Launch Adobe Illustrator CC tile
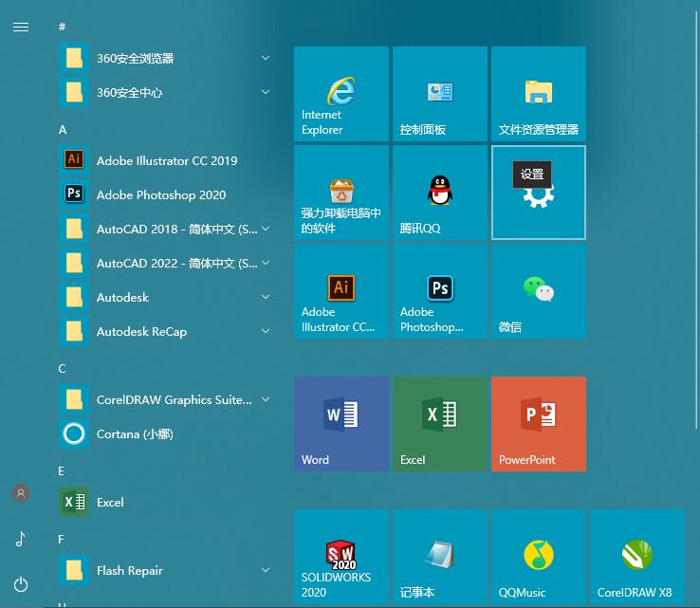Viewport: 700px width, 608px height. (341, 291)
